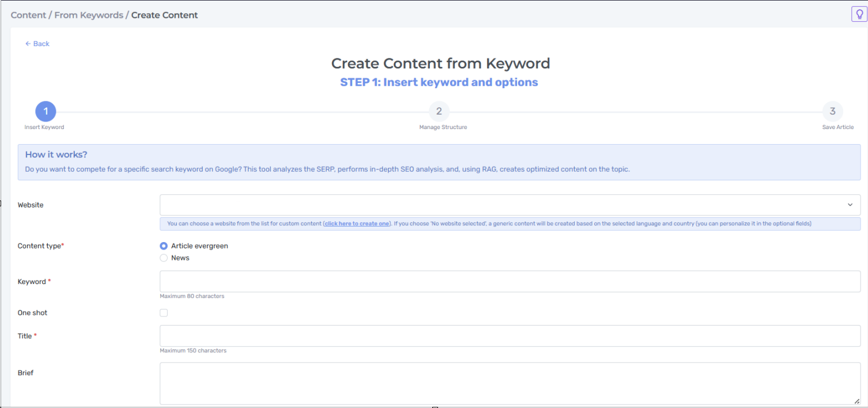Jump to step 3 Save Article circle
The width and height of the screenshot is (868, 408).
tap(832, 112)
